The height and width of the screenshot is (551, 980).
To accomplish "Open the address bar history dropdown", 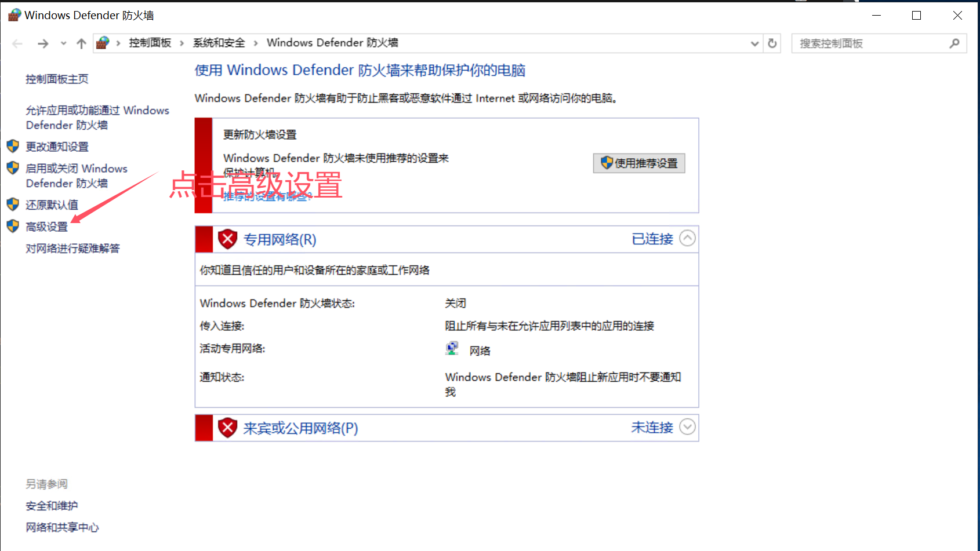I will [754, 43].
